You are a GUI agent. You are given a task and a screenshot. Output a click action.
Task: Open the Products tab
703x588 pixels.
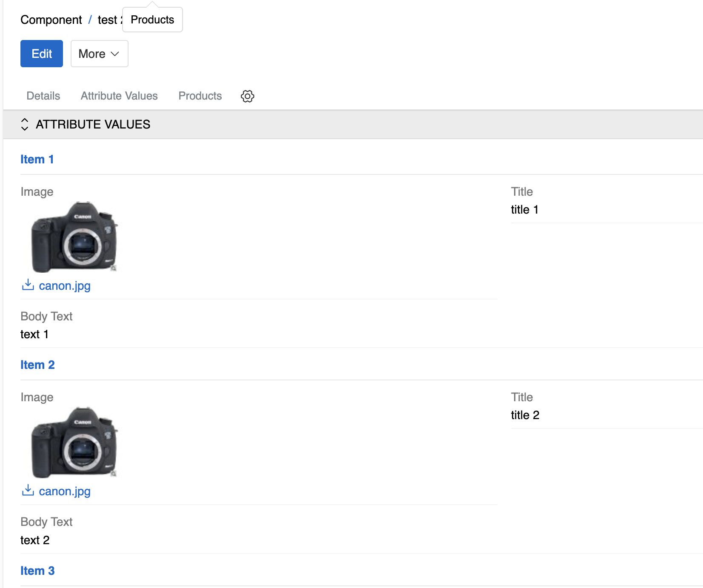click(200, 96)
